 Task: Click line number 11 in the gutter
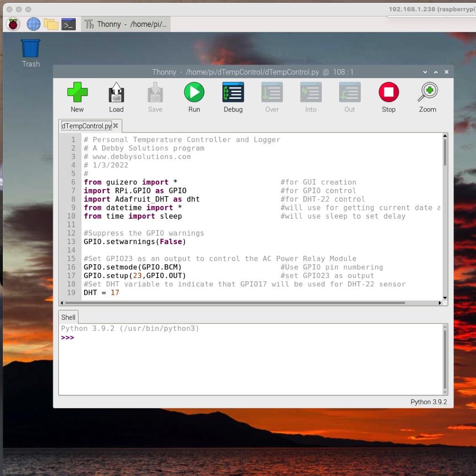coord(71,225)
